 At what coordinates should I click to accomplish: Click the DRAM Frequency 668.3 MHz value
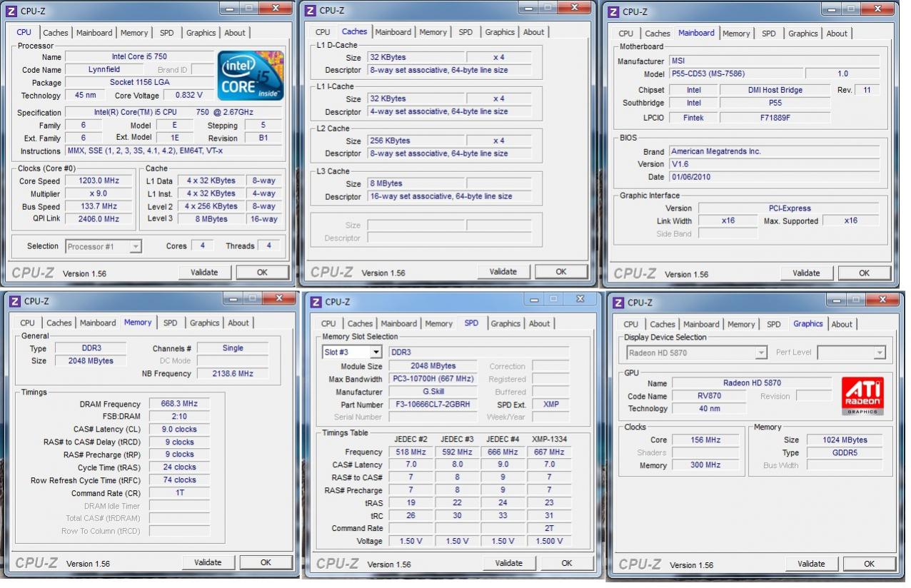[179, 404]
